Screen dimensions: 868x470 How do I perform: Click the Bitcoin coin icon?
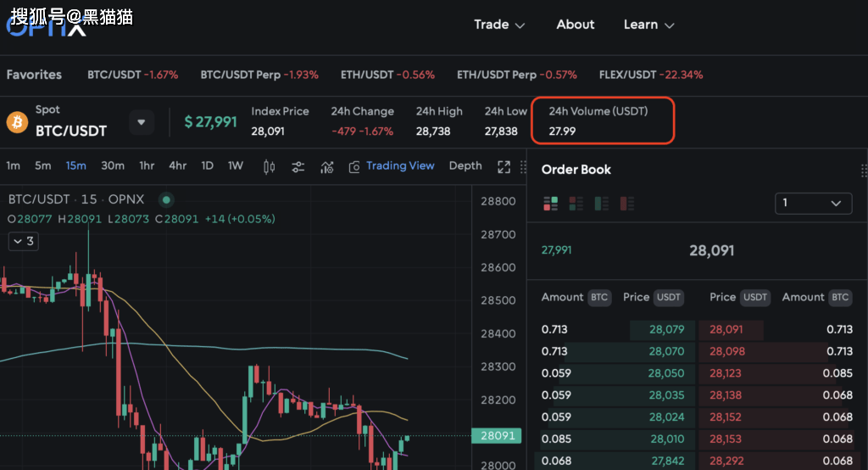coord(17,121)
